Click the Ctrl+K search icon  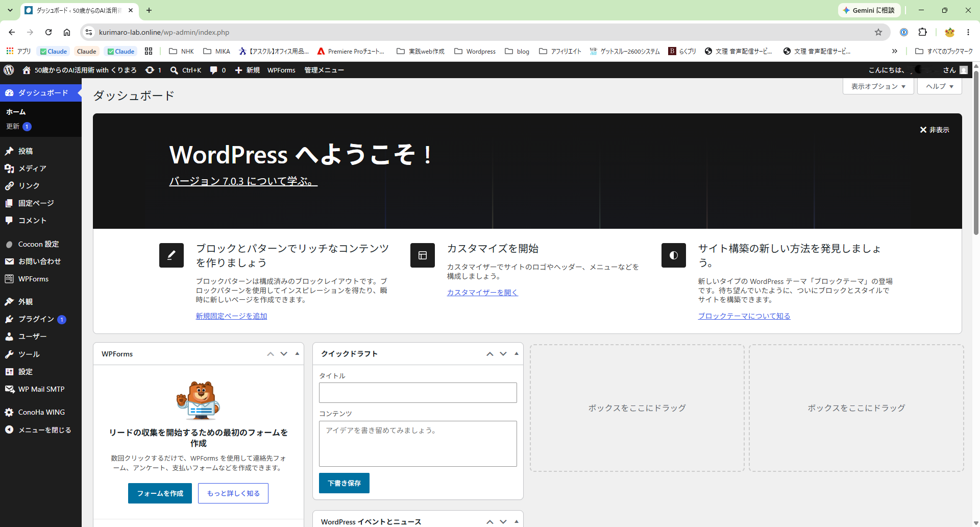(174, 70)
